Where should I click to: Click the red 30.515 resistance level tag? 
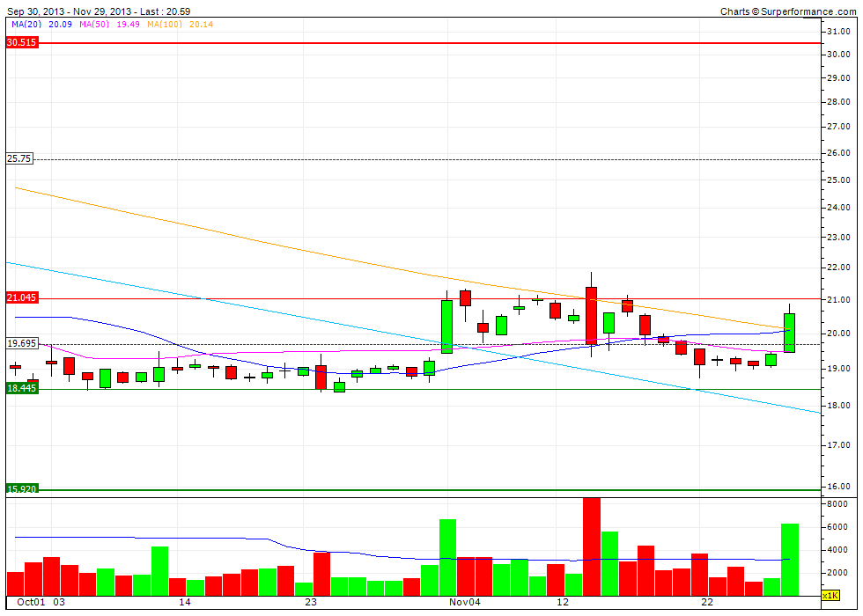[21, 42]
